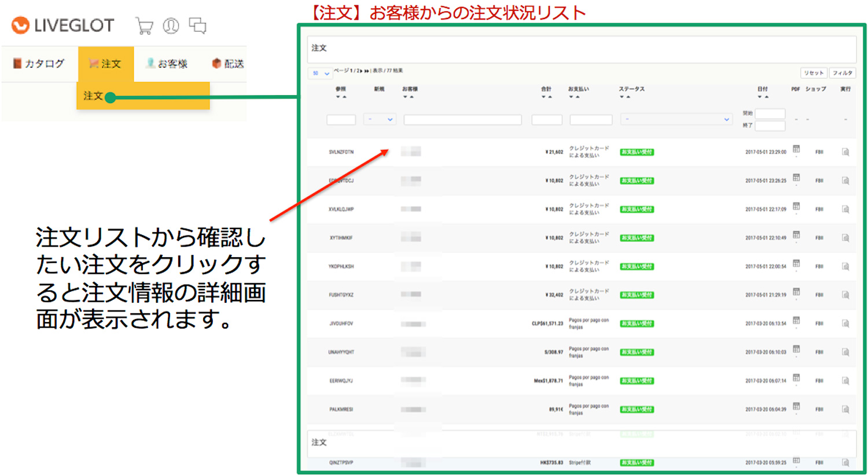Image resolution: width=868 pixels, height=476 pixels.
Task: Open the 新規 filter dropdown
Action: pyautogui.click(x=380, y=119)
